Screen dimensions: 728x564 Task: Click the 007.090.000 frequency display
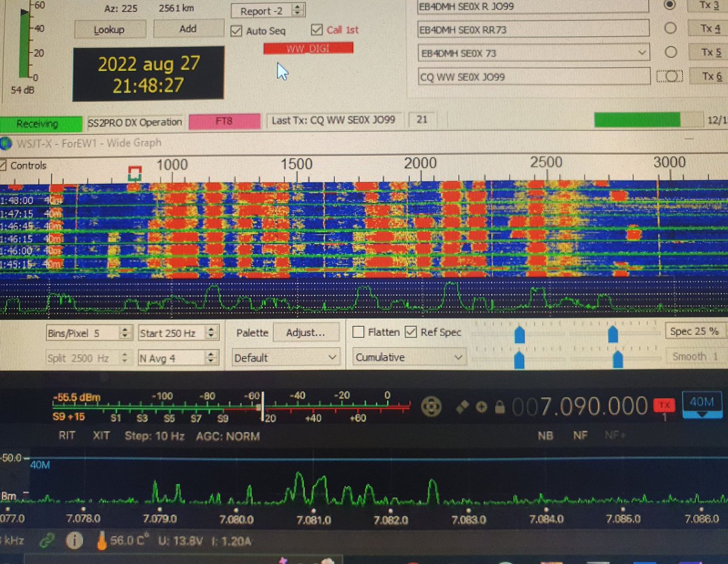pyautogui.click(x=580, y=406)
